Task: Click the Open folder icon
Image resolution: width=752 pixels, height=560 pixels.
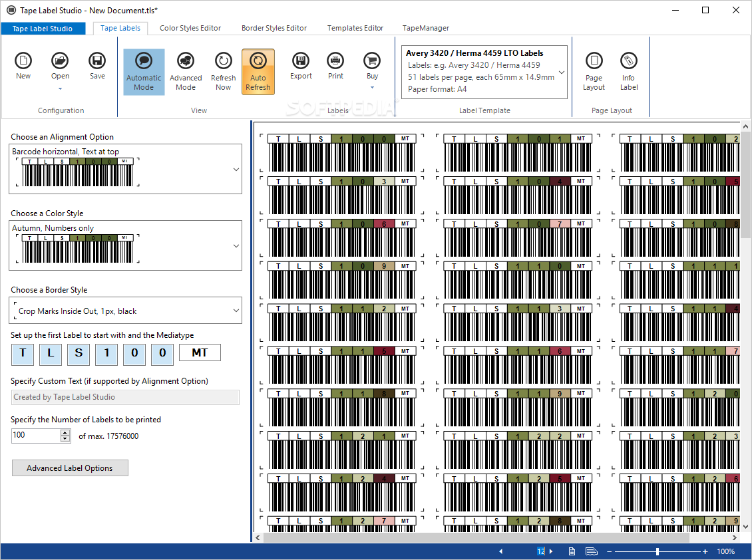Action: coord(60,61)
